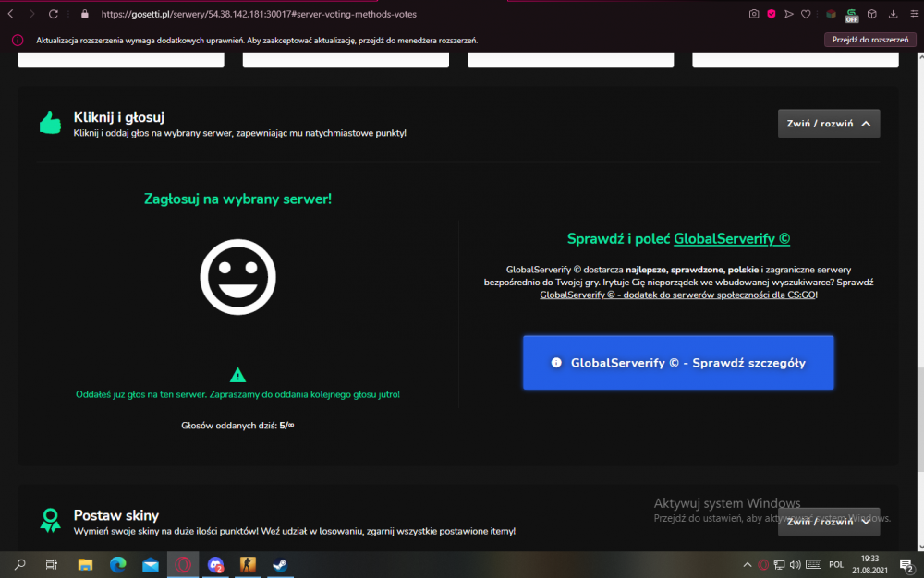Select the gosetti.pl address bar URL

click(259, 14)
